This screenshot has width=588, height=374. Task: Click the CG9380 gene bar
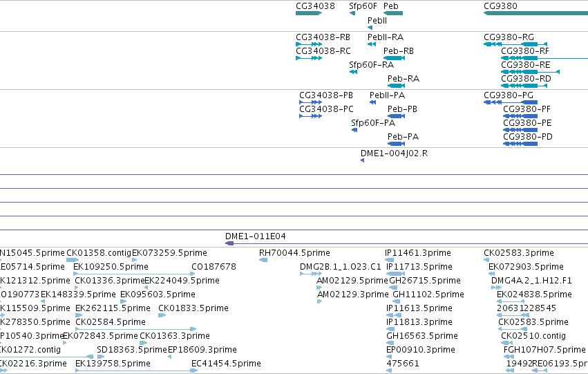(536, 13)
